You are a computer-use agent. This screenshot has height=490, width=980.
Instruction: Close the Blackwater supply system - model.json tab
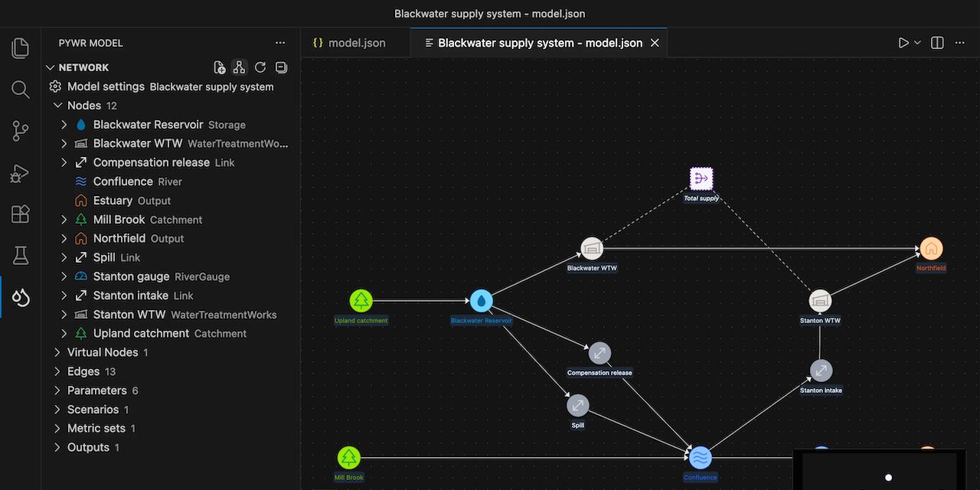pyautogui.click(x=655, y=43)
